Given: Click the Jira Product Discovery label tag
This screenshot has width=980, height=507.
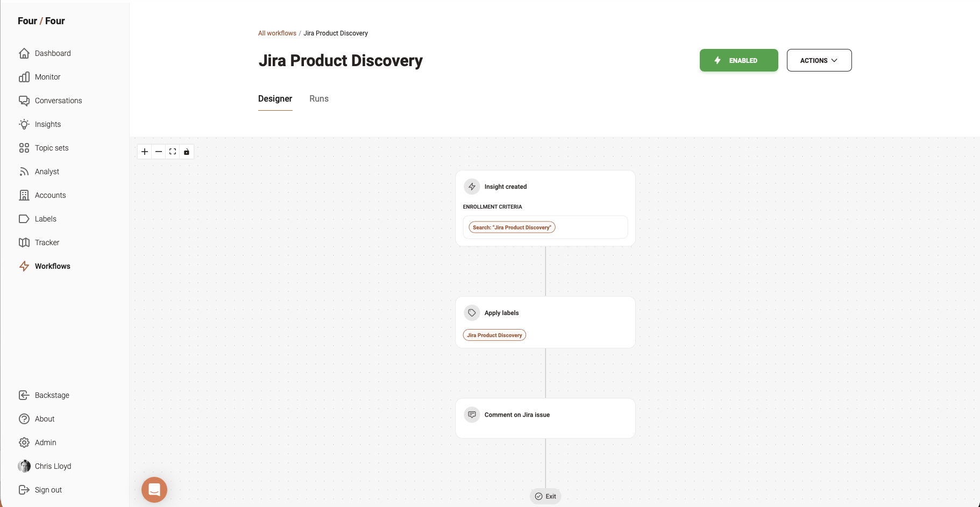Looking at the screenshot, I should click(494, 335).
